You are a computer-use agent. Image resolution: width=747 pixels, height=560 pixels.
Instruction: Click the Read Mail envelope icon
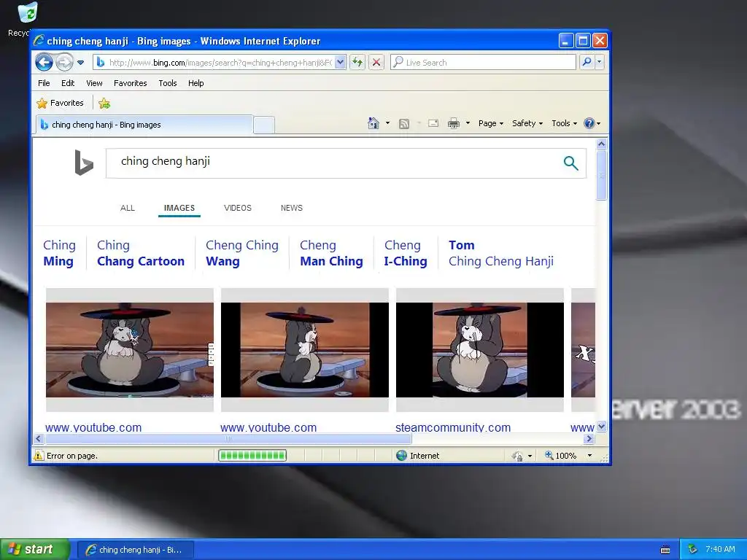point(433,123)
